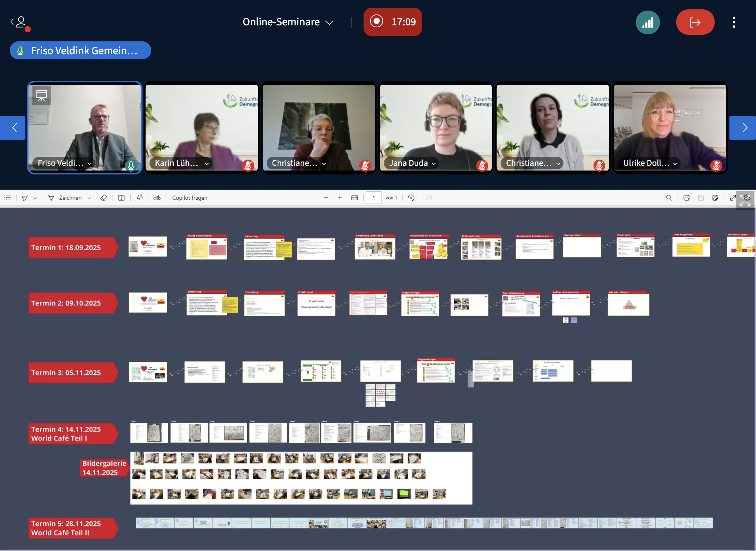This screenshot has width=756, height=551.
Task: Open the Zeichnen tool options dropdown arrow
Action: [89, 198]
